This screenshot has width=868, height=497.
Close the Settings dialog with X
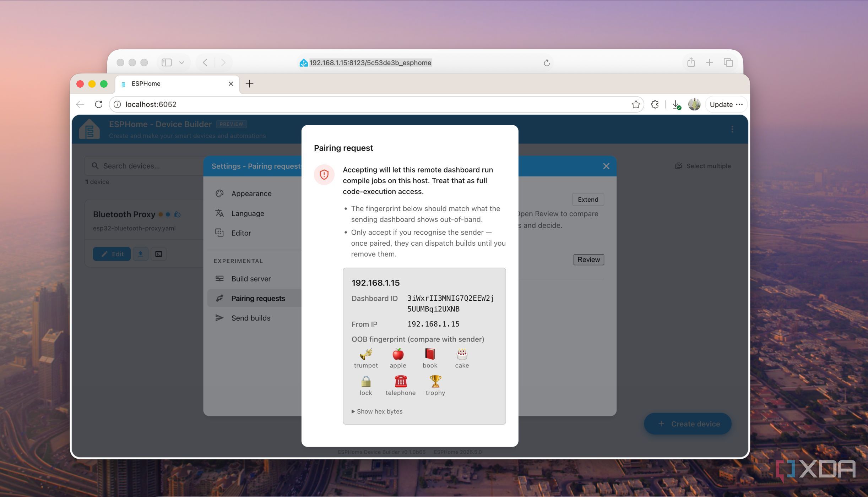tap(606, 166)
